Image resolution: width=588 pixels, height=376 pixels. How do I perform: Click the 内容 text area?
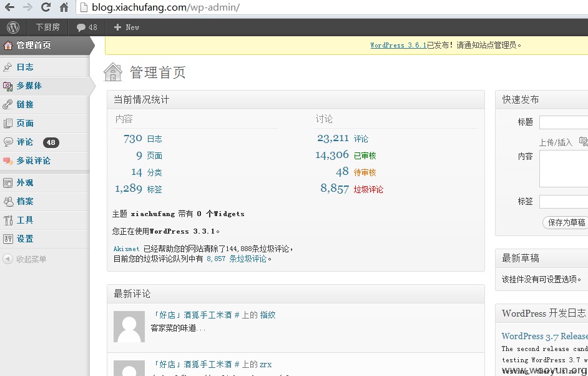(564, 167)
